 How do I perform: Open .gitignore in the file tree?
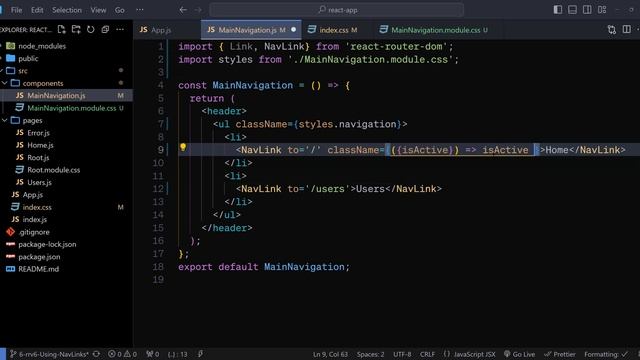click(34, 232)
